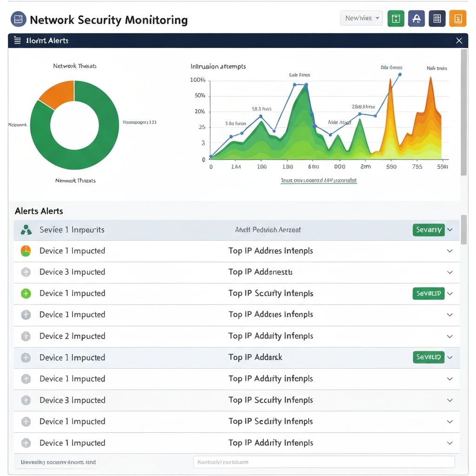
Task: Click the purple 'A' toolbar icon
Action: pos(416,19)
